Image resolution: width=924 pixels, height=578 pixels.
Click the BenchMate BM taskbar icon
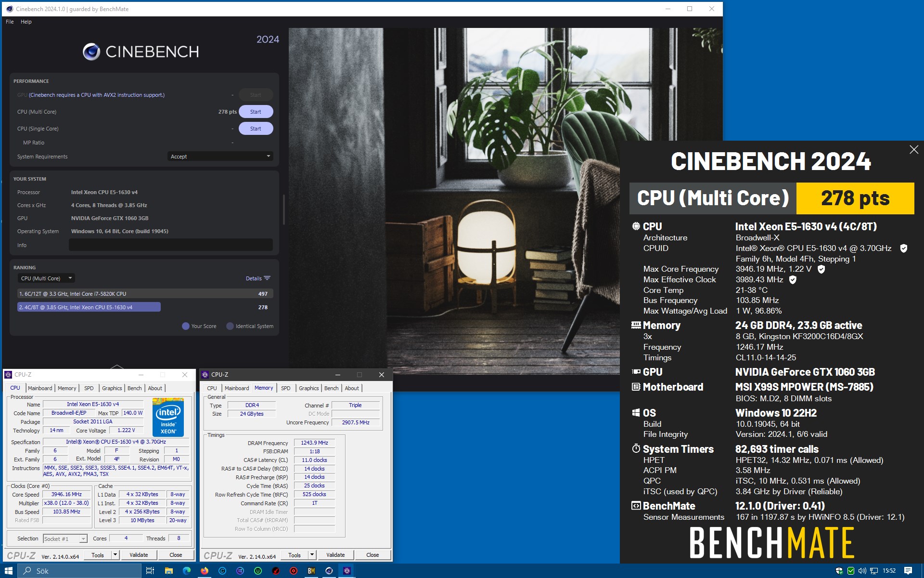[311, 571]
